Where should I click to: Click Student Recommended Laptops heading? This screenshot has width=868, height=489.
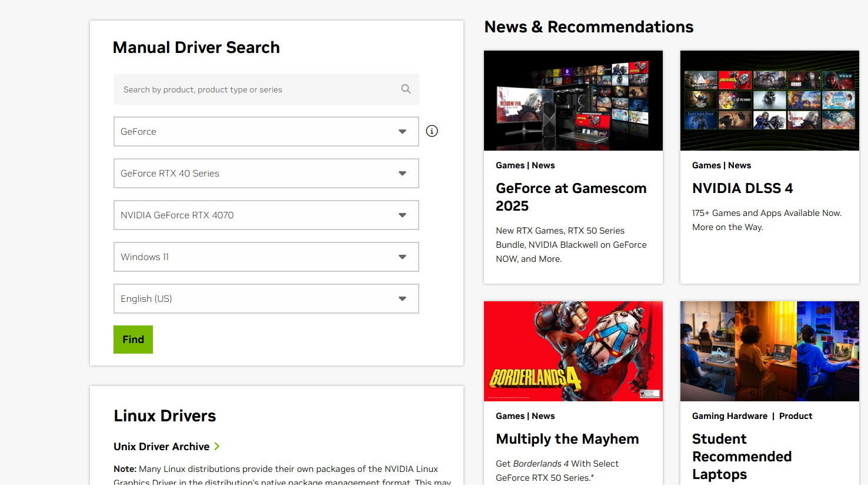tap(742, 457)
